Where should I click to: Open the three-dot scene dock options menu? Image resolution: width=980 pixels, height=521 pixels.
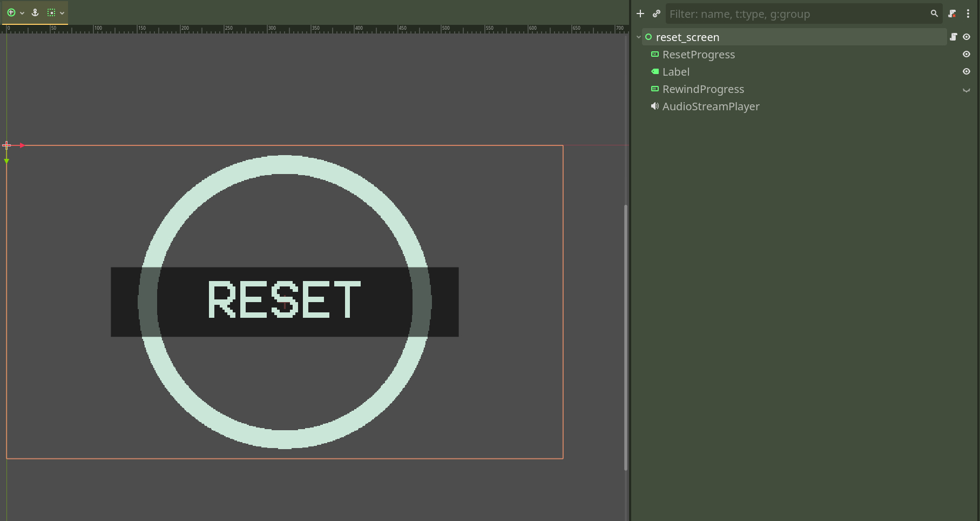coord(968,14)
